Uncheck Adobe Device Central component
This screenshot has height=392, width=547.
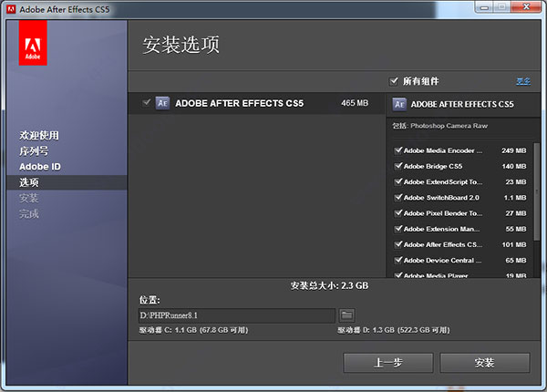tap(398, 260)
